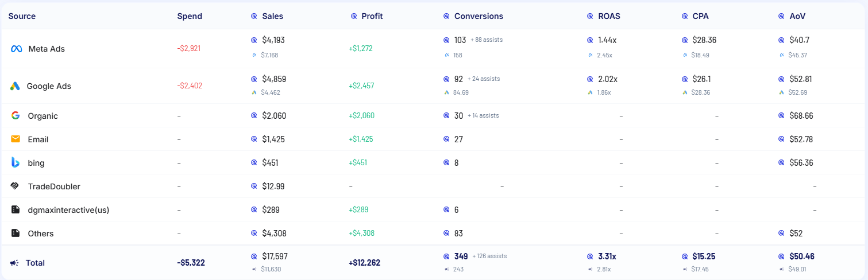Sort by the ROAS column header
This screenshot has height=280, width=868.
pyautogui.click(x=609, y=16)
